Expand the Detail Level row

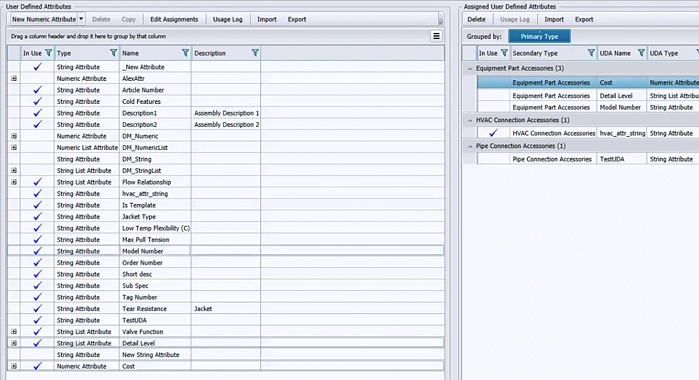coord(14,343)
